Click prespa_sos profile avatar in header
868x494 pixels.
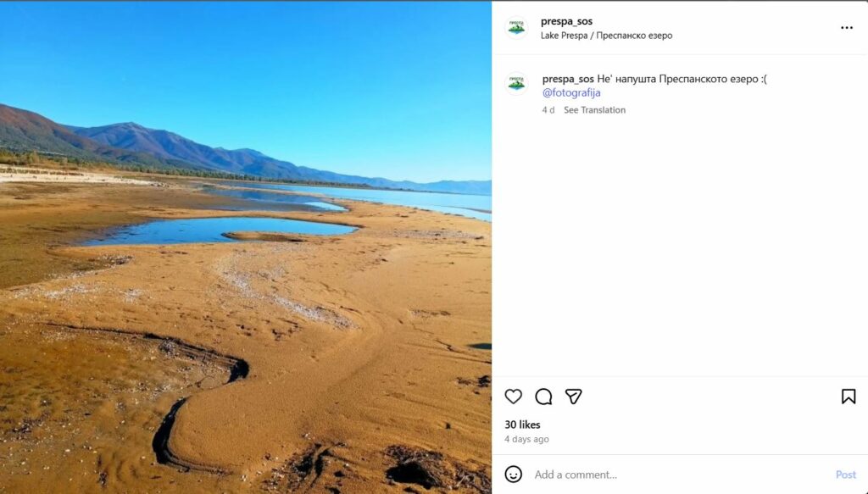pos(516,28)
